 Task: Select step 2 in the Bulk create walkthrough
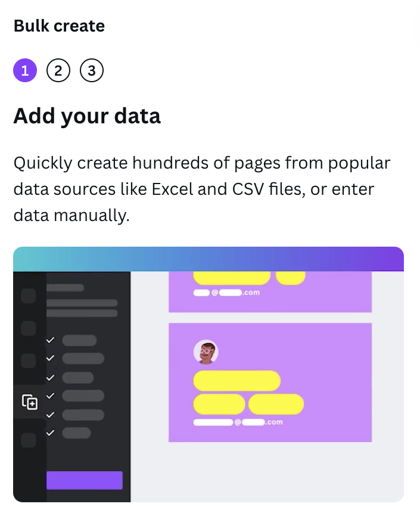(58, 70)
